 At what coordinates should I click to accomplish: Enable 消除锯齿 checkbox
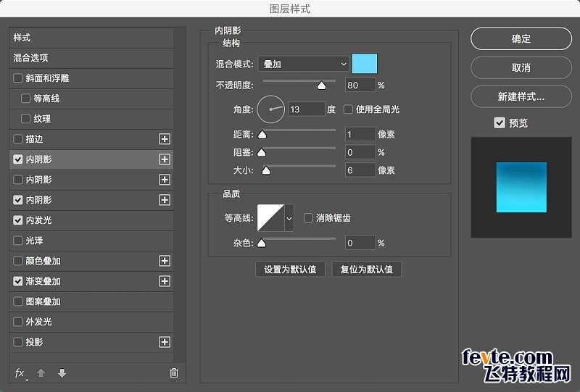pyautogui.click(x=308, y=218)
